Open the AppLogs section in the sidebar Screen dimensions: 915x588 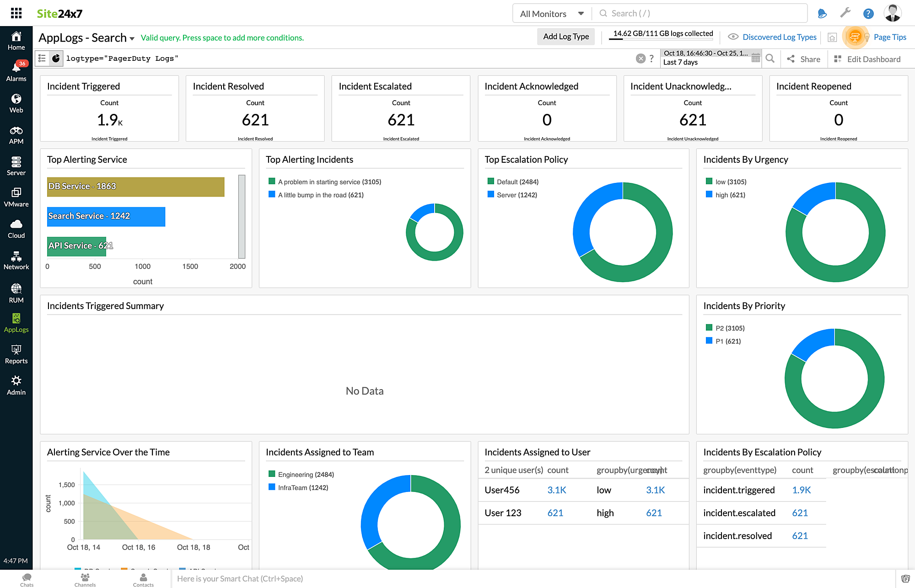coord(16,322)
